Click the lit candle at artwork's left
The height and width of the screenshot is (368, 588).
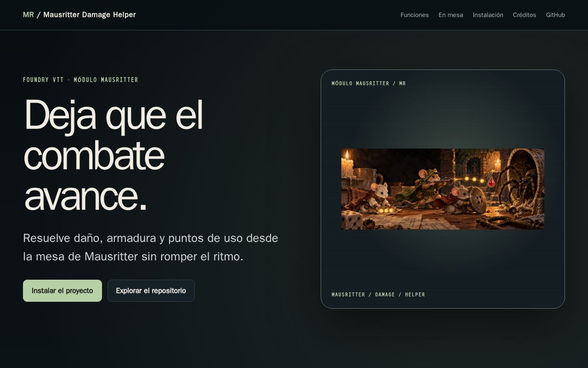point(347,165)
